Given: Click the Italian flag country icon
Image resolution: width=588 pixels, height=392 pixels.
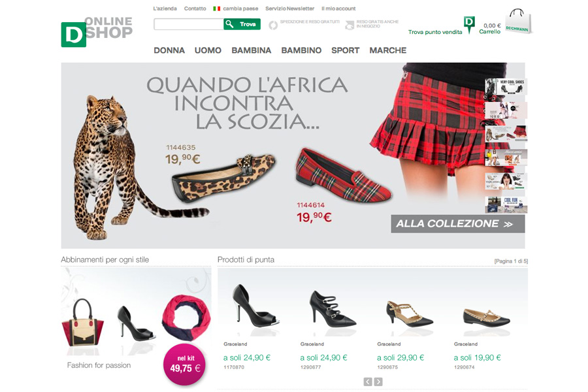Looking at the screenshot, I should pyautogui.click(x=216, y=8).
